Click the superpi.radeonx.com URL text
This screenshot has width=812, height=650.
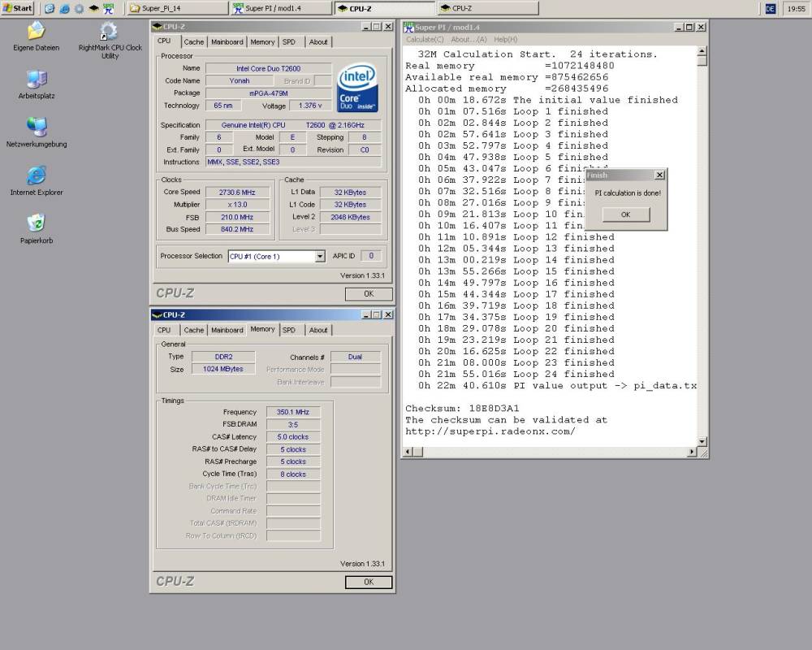(x=490, y=431)
